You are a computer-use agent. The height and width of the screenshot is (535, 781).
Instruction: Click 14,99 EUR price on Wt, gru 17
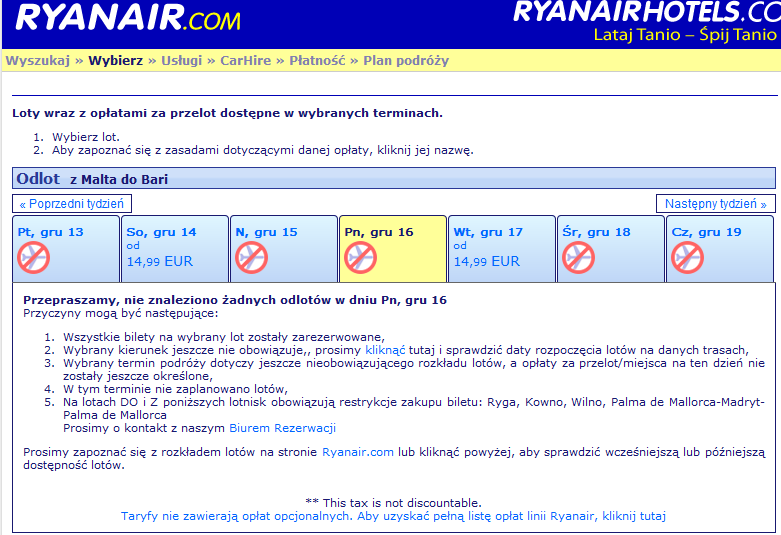click(x=487, y=262)
